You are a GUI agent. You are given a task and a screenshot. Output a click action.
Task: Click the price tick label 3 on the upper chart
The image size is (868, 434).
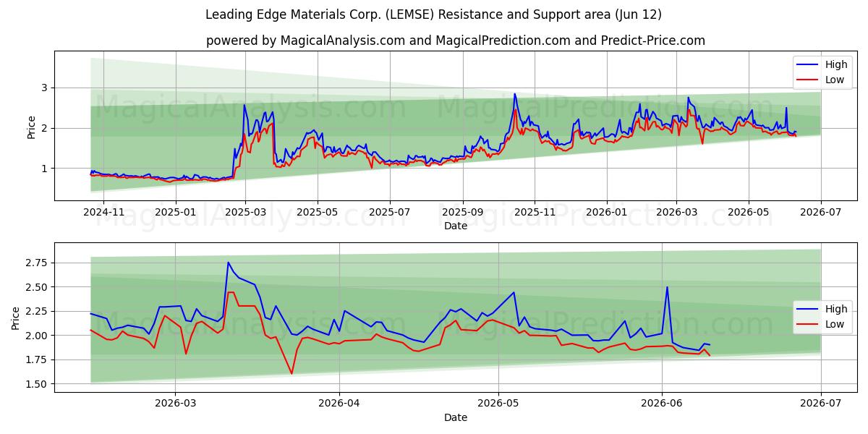click(44, 88)
